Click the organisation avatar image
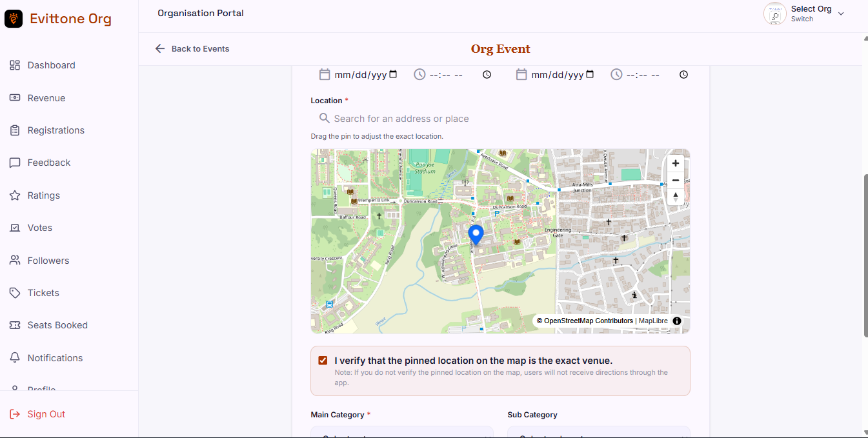This screenshot has height=438, width=868. point(774,14)
